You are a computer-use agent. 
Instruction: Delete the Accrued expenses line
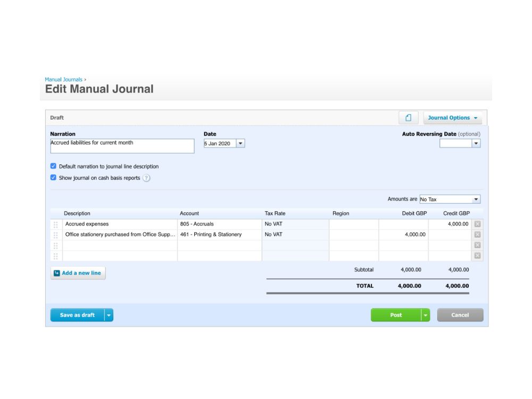click(x=477, y=224)
